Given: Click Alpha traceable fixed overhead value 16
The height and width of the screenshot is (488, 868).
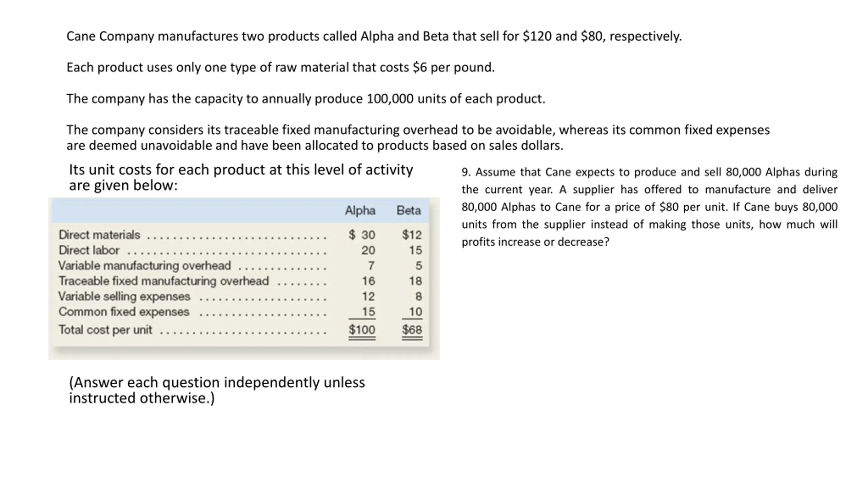Looking at the screenshot, I should (368, 281).
